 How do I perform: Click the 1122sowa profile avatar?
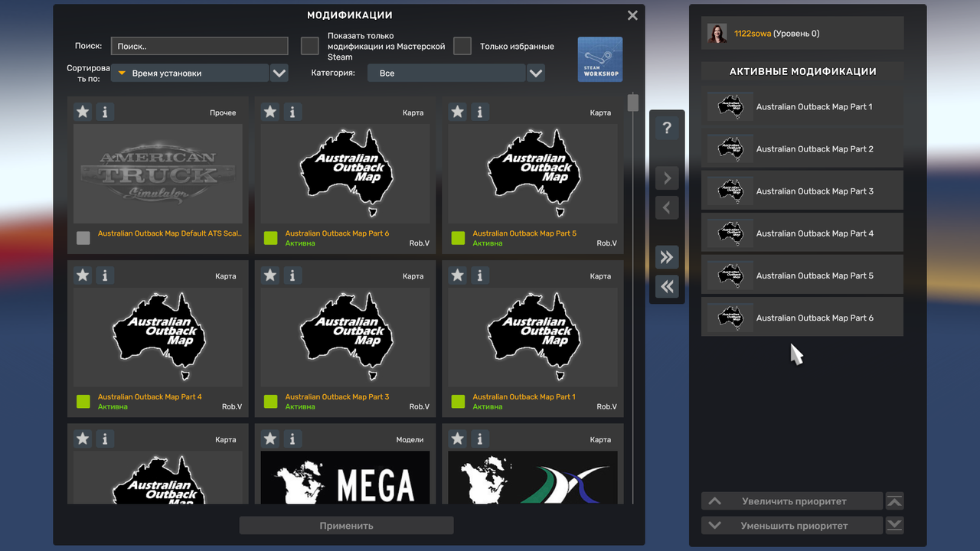tap(717, 33)
